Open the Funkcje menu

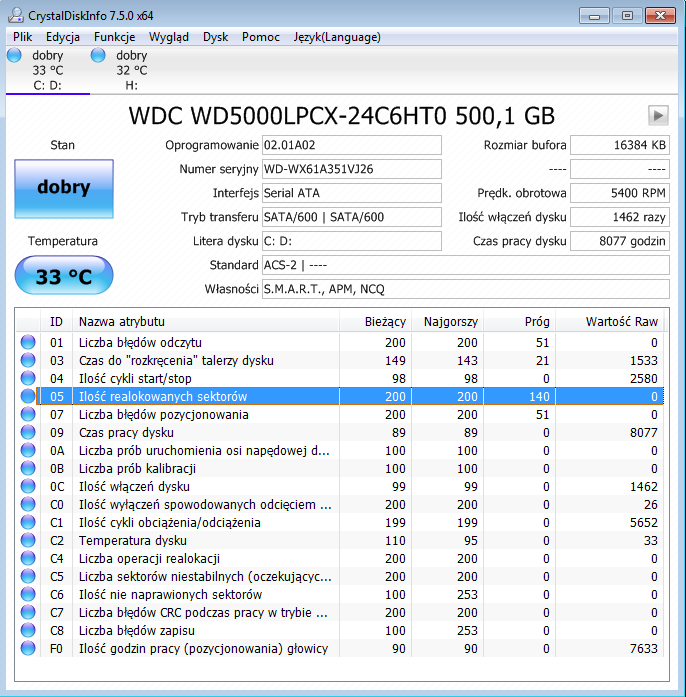click(x=114, y=37)
